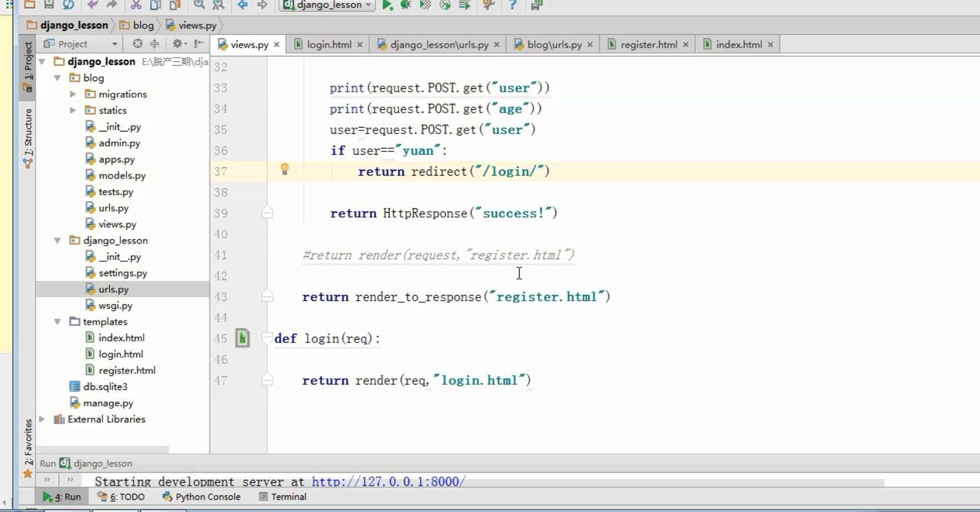Click the fold marker on line 39
The width and height of the screenshot is (980, 512).
point(267,213)
